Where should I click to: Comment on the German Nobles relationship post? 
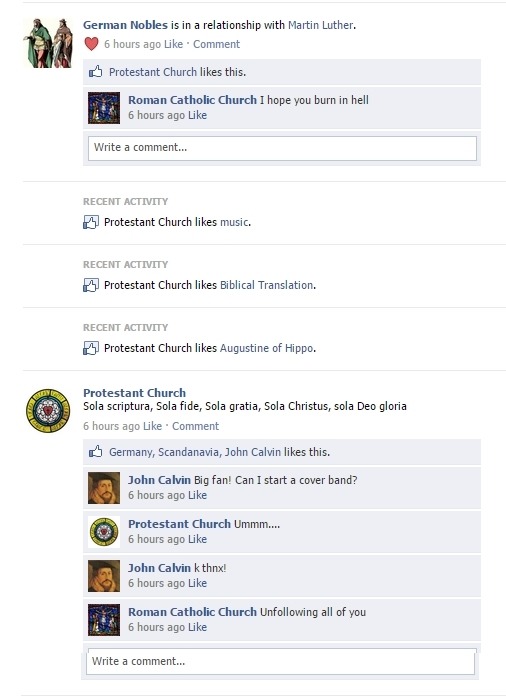[x=216, y=44]
